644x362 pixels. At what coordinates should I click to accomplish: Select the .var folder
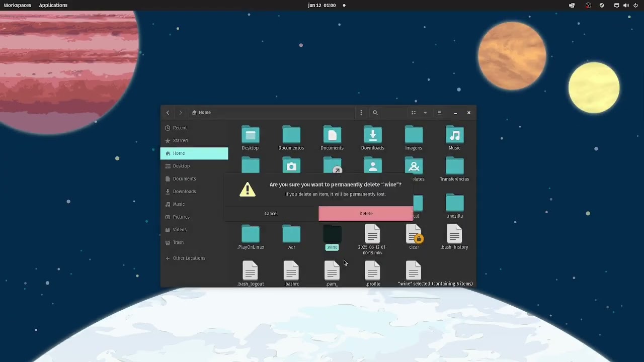pyautogui.click(x=291, y=234)
